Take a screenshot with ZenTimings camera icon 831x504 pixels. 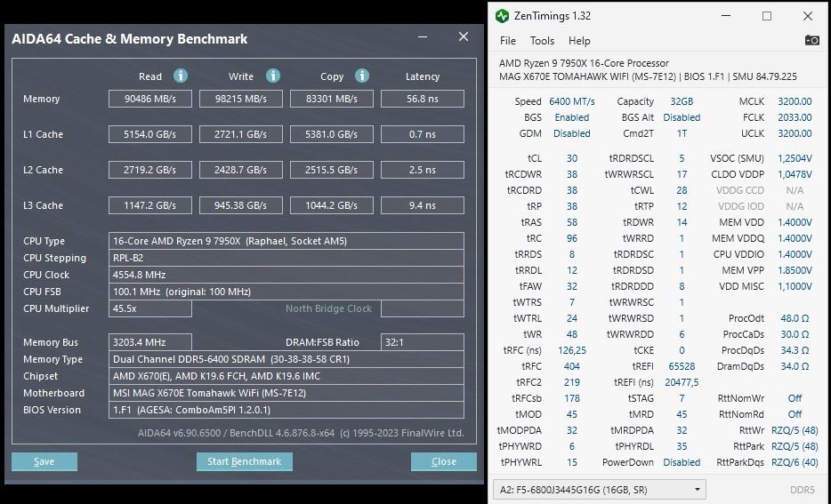(x=812, y=40)
